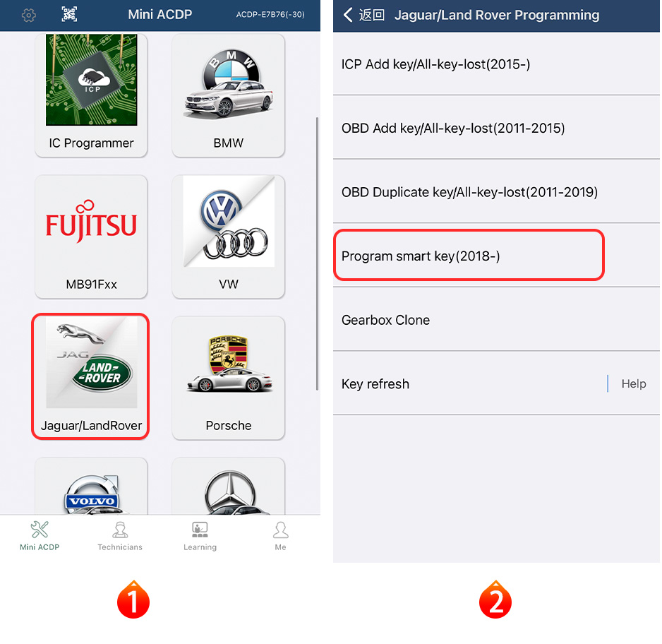This screenshot has height=644, width=662.
Task: Choose the VW Audi tile
Action: tap(229, 237)
